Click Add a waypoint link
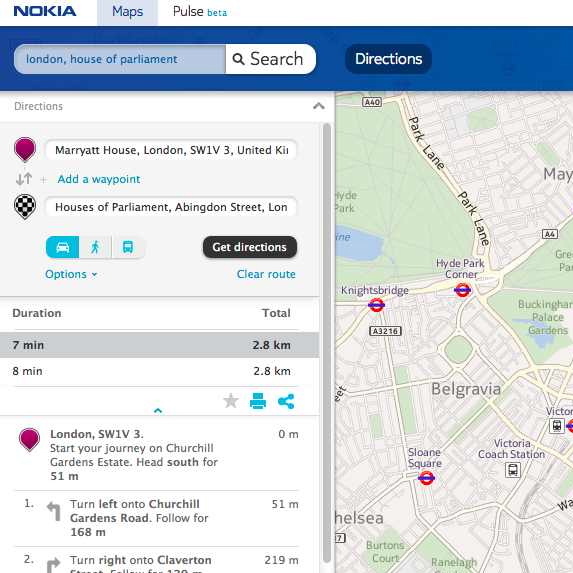 (99, 179)
